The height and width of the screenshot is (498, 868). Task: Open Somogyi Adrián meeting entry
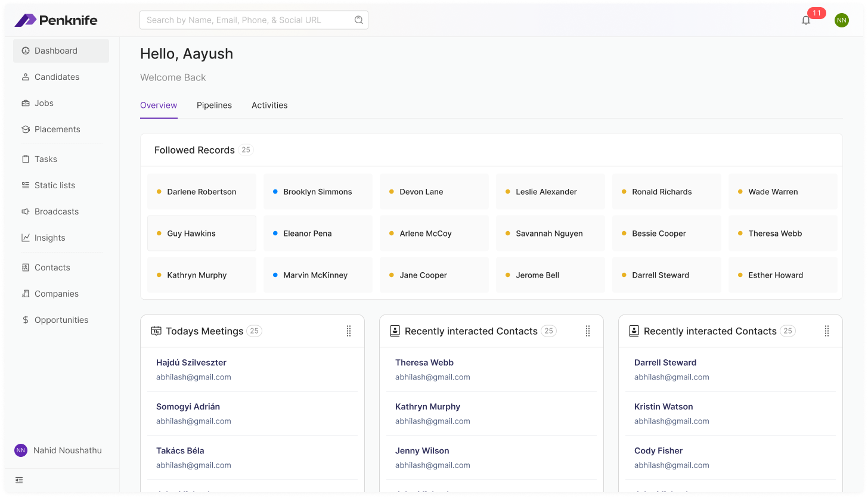coord(253,413)
